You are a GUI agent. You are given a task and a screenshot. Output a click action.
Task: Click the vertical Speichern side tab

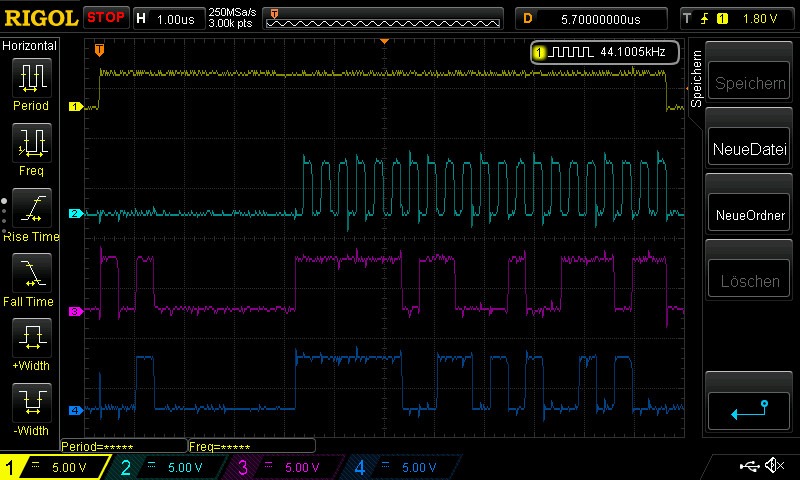[x=696, y=79]
